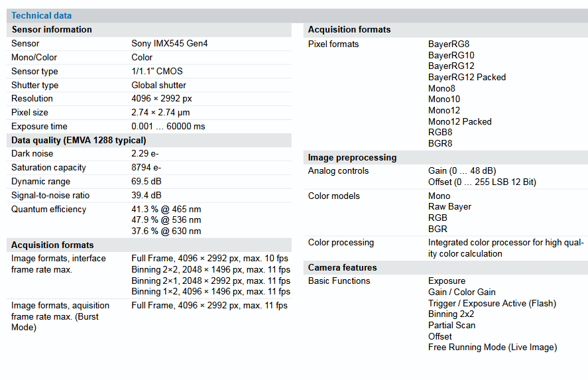
Task: Click the 2.74 × 2.74 µm pixel size
Action: point(160,113)
